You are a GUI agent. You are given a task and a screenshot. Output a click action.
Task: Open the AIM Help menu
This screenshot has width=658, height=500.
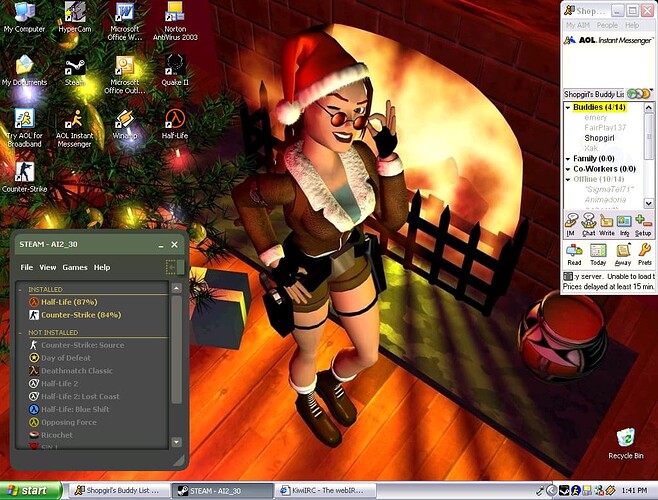[x=632, y=25]
